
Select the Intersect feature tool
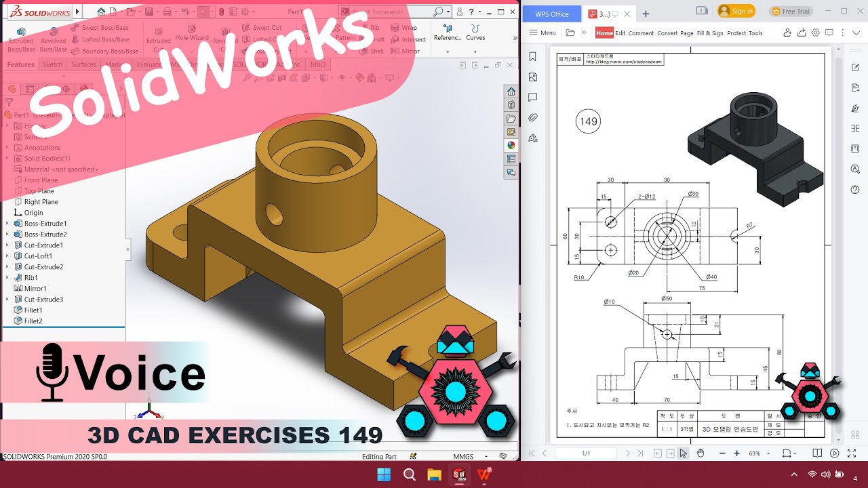tap(408, 39)
